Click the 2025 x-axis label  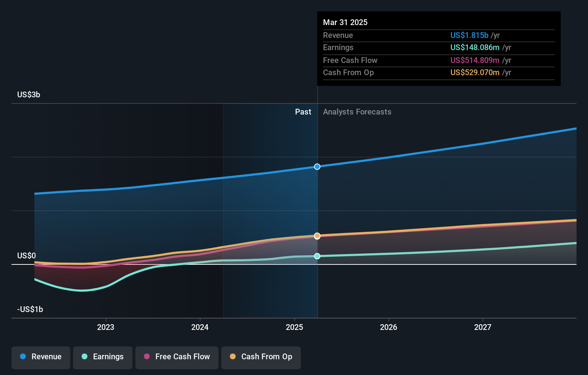click(x=294, y=327)
